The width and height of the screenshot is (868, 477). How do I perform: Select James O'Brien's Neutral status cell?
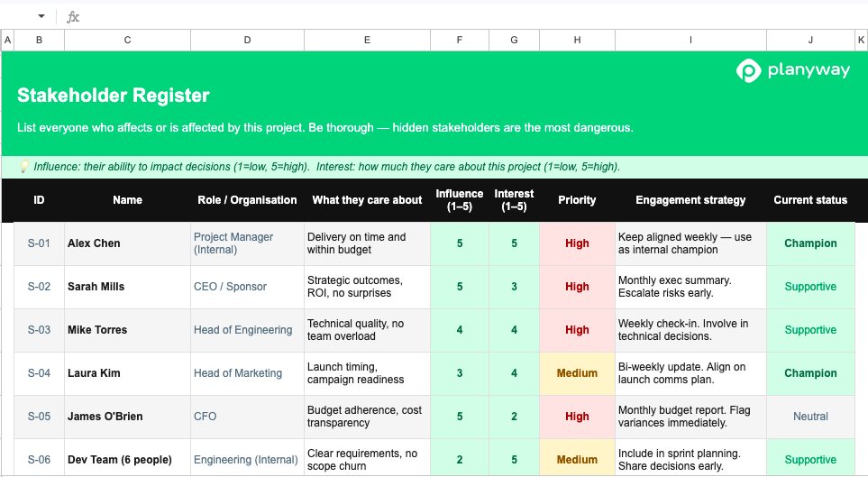(x=810, y=416)
